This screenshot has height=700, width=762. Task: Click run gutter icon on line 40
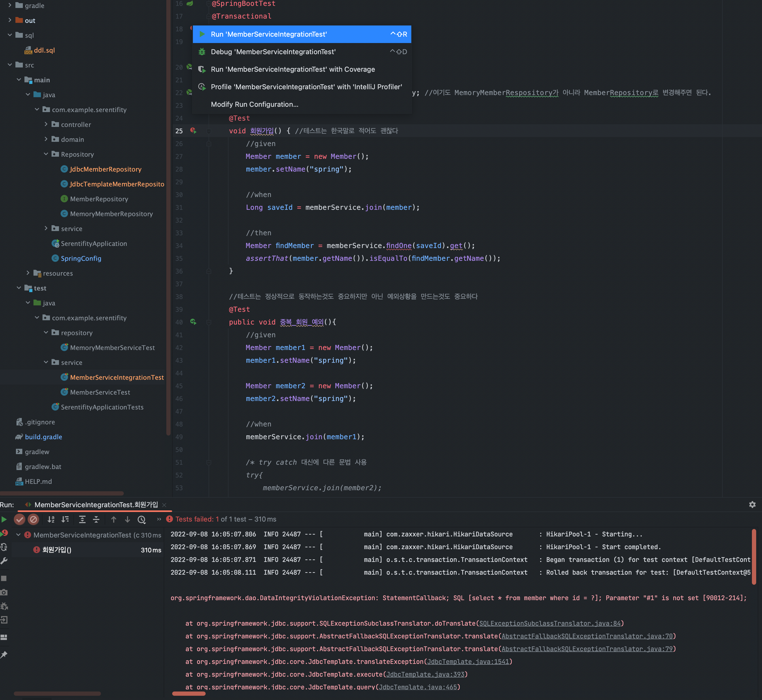coord(193,322)
